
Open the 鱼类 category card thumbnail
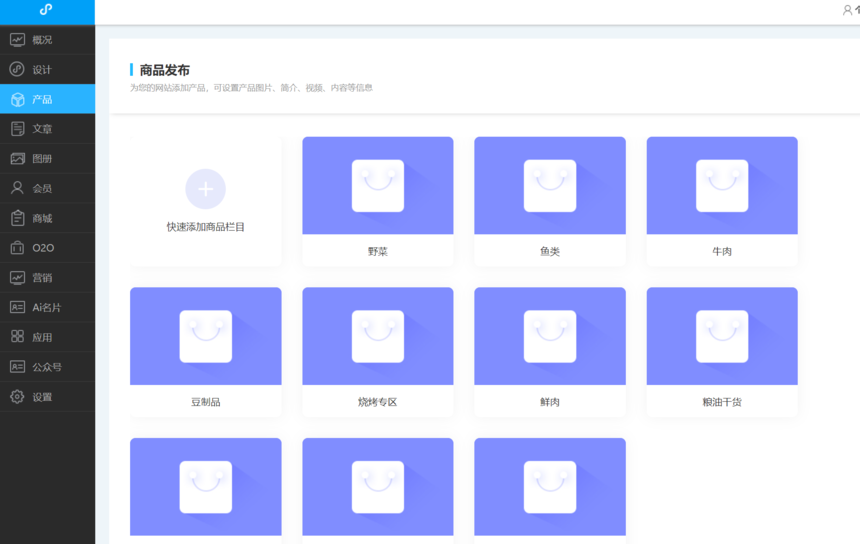[x=550, y=185]
